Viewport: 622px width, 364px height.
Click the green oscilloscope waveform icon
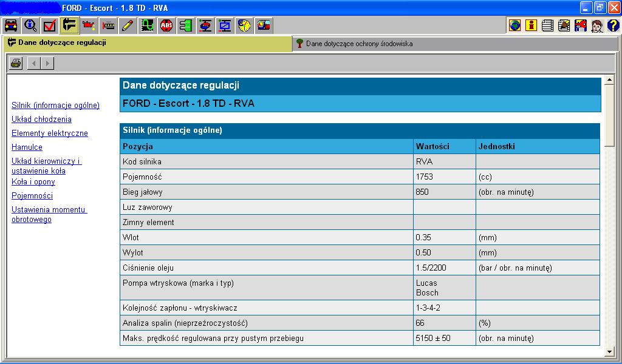click(147, 25)
